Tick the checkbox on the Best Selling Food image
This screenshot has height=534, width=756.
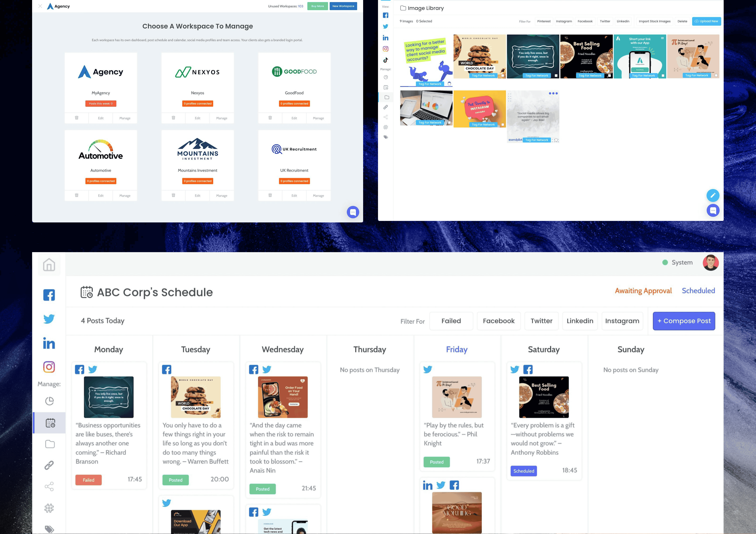pos(609,76)
